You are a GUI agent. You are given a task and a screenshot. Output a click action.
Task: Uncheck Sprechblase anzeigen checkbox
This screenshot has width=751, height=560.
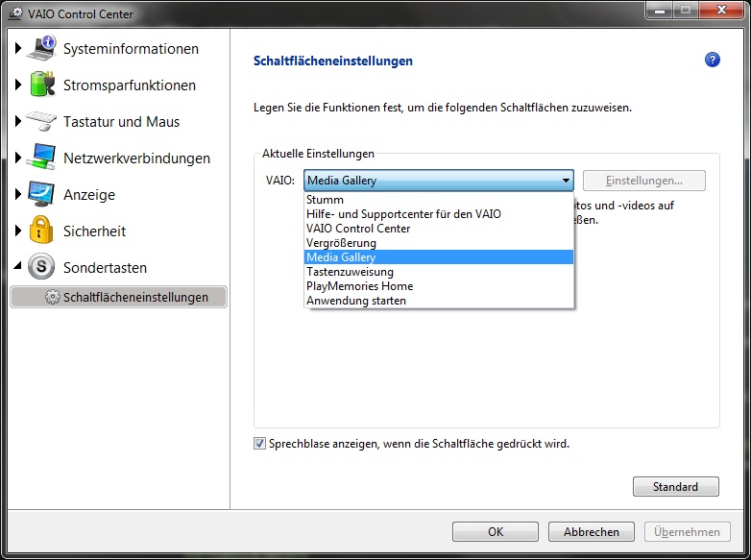click(259, 444)
